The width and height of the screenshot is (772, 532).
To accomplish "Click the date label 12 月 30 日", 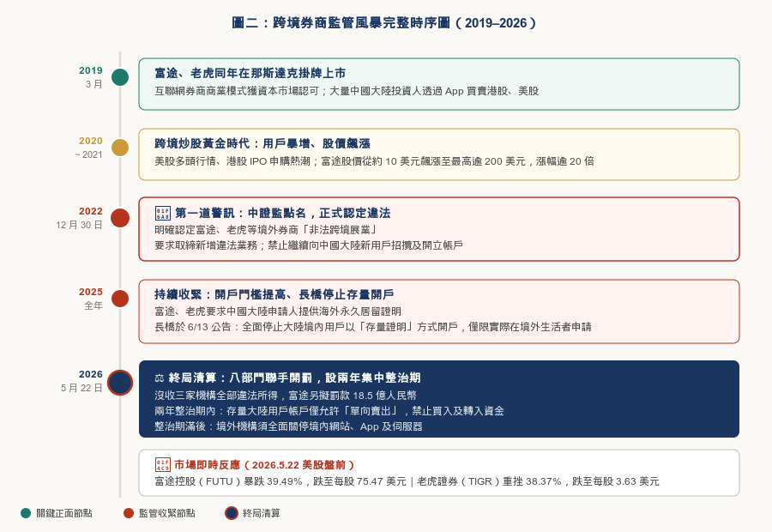I will (x=79, y=225).
